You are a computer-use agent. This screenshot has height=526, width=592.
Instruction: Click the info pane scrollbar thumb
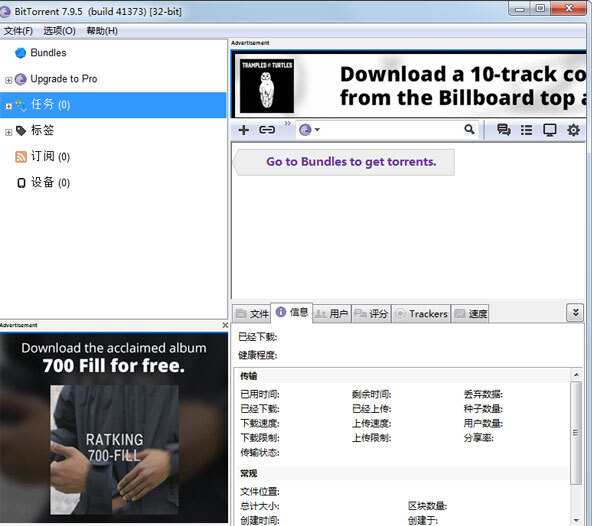coord(576,433)
